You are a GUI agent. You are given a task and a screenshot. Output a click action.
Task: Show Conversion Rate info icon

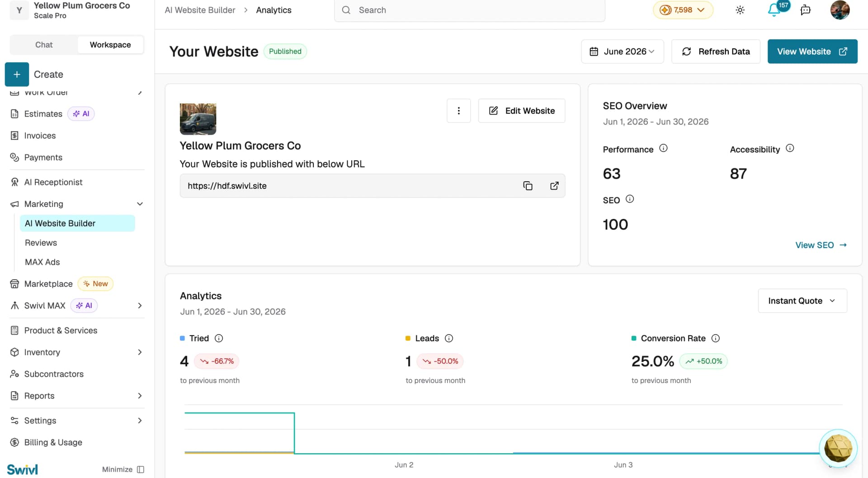pos(716,338)
